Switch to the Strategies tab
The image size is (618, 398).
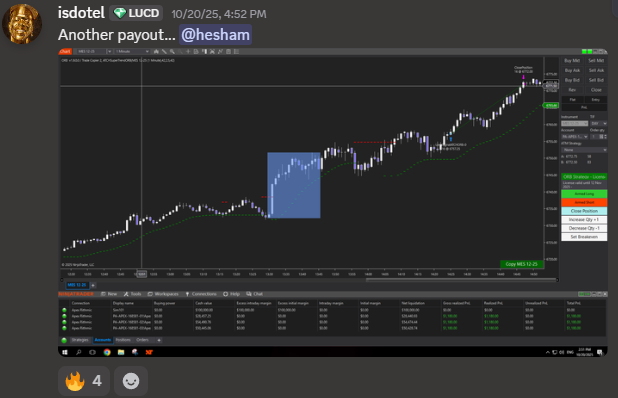click(x=80, y=340)
